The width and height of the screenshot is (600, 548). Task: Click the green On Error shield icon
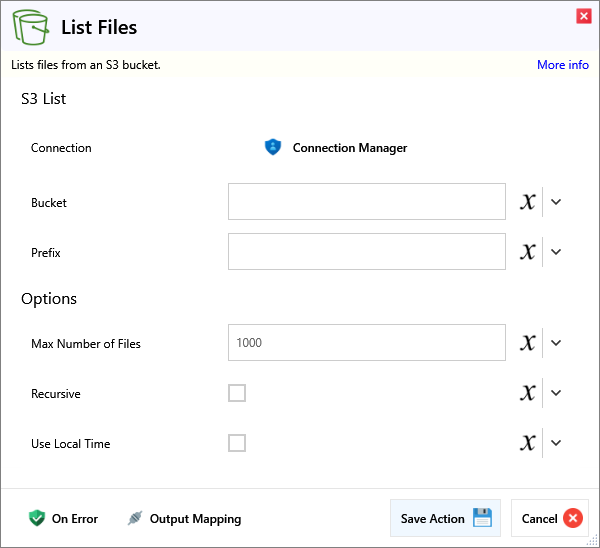coord(37,518)
